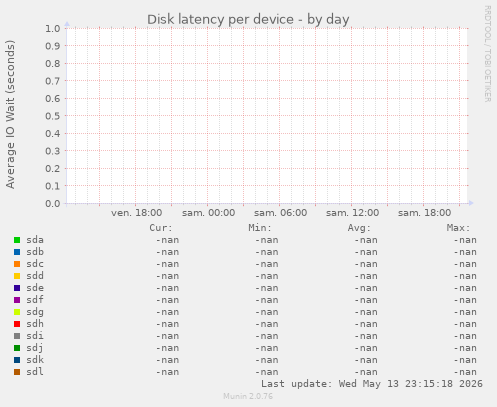Click the 'sam. 12:00' time axis label
The height and width of the screenshot is (407, 497).
click(x=353, y=213)
